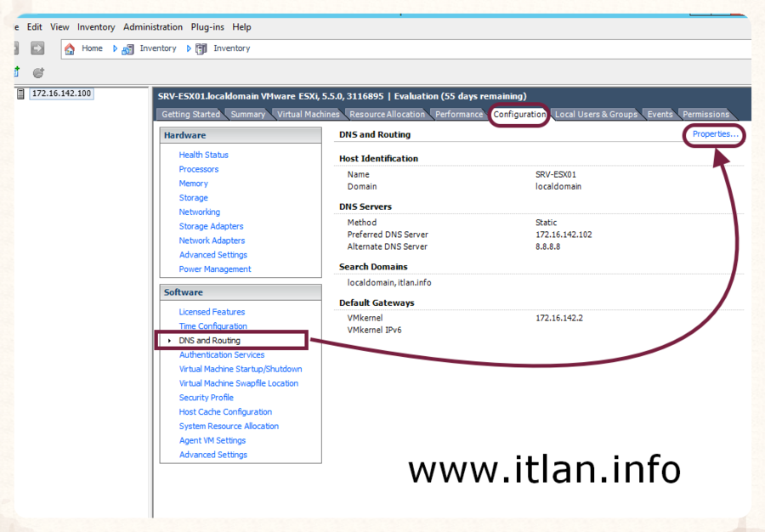765x532 pixels.
Task: Switch to the Virtual Machines tab
Action: [308, 115]
